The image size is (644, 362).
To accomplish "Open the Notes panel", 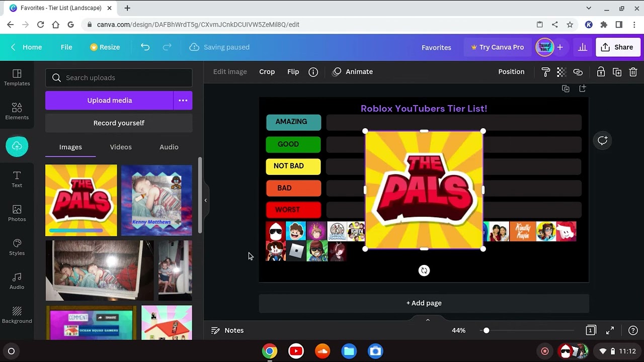I will click(x=227, y=330).
